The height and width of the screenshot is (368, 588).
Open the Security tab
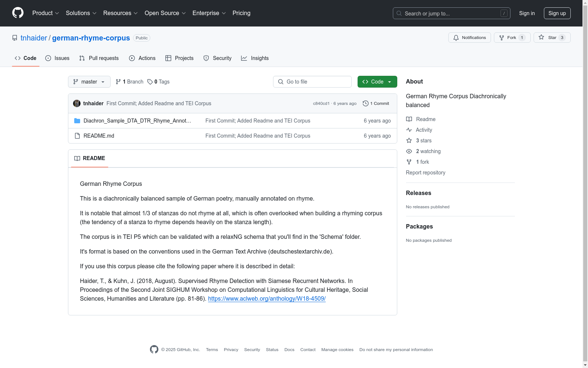(x=218, y=58)
